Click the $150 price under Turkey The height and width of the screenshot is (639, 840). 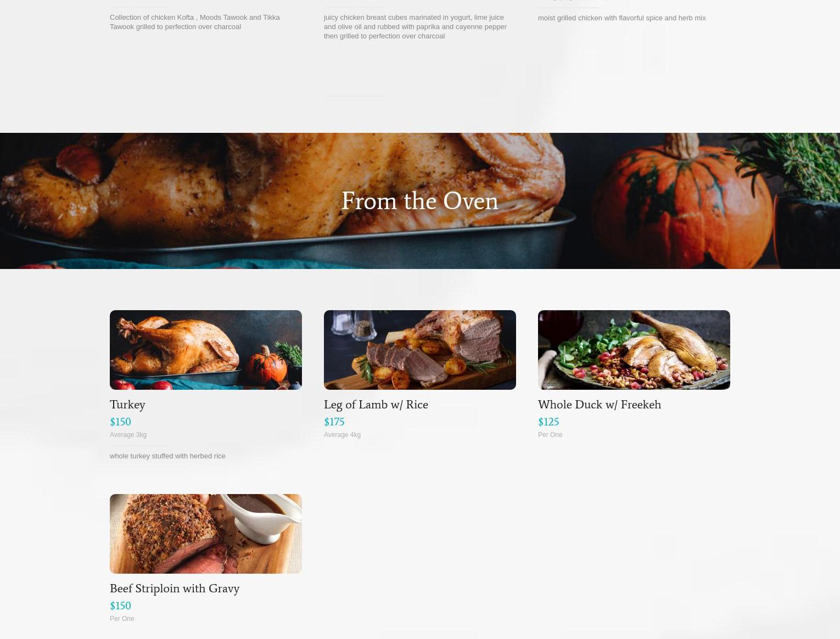point(120,422)
